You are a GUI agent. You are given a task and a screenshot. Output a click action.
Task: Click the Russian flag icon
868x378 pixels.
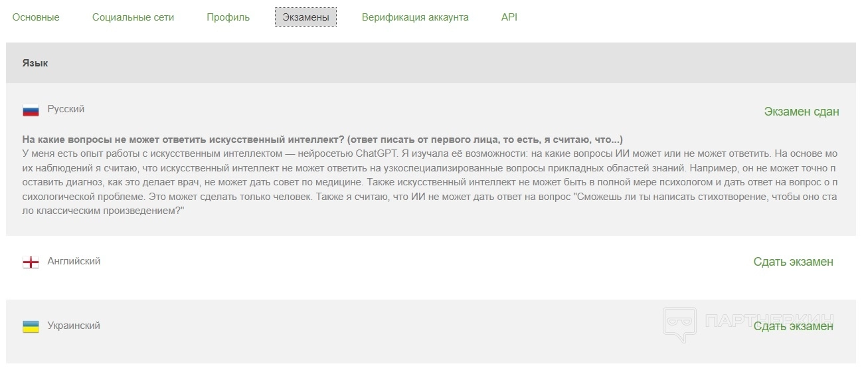31,110
